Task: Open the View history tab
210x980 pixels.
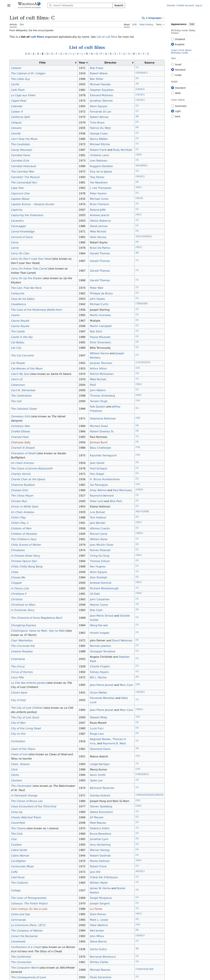Action: (146, 24)
